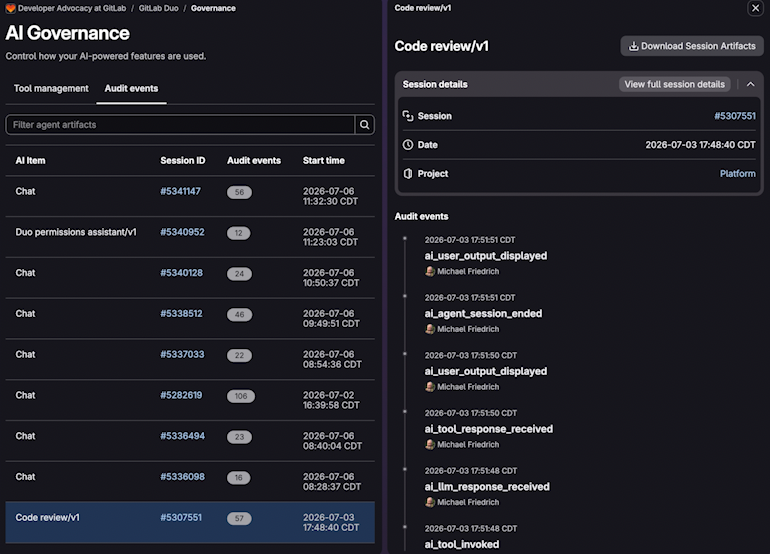Click the ai_tool_invoked event
This screenshot has width=770, height=554.
point(462,544)
